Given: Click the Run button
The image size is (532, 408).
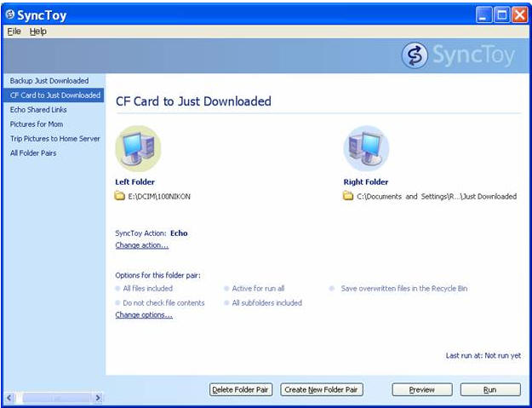Looking at the screenshot, I should point(490,389).
